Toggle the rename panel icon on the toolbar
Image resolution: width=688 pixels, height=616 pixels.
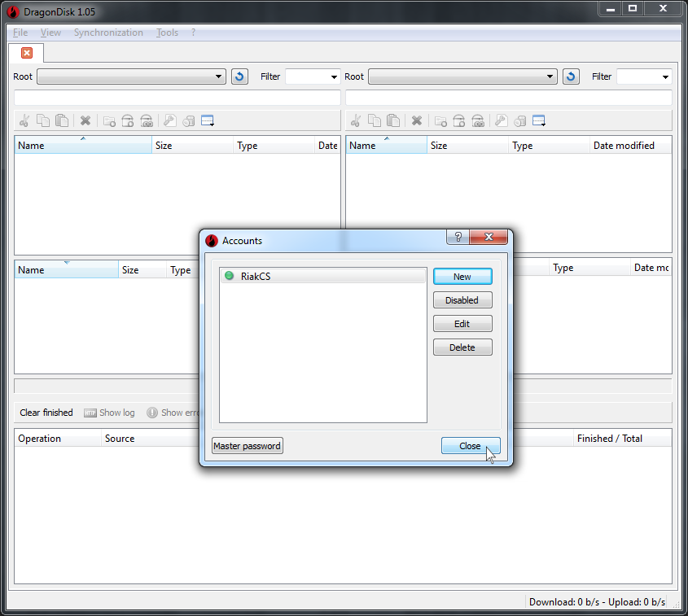(x=207, y=120)
